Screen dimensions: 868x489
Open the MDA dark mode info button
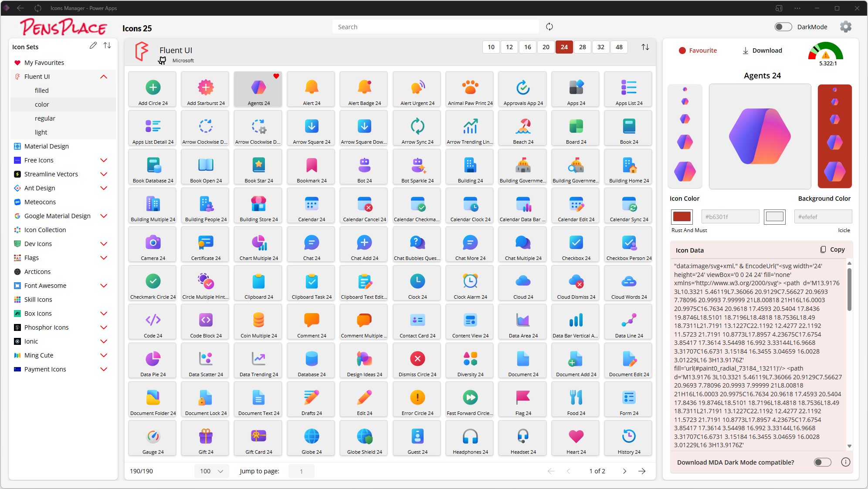click(x=846, y=462)
